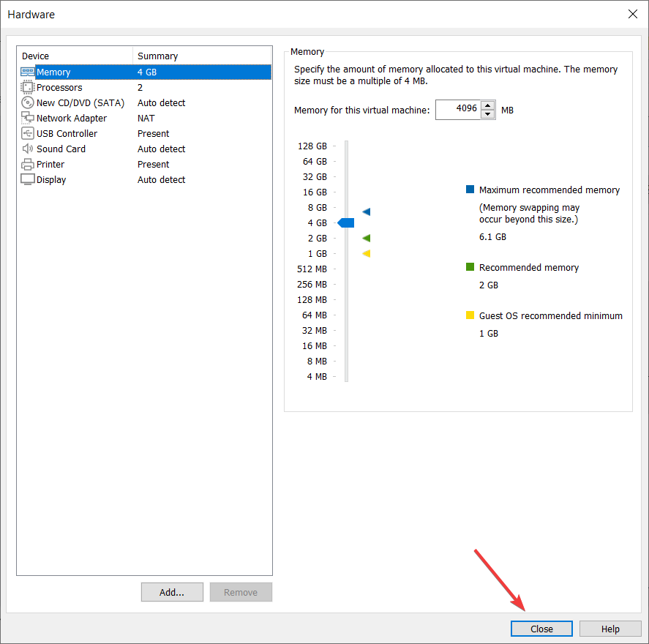Click the USB Controller Present summary
Viewport: 649px width, 644px height.
(x=153, y=133)
